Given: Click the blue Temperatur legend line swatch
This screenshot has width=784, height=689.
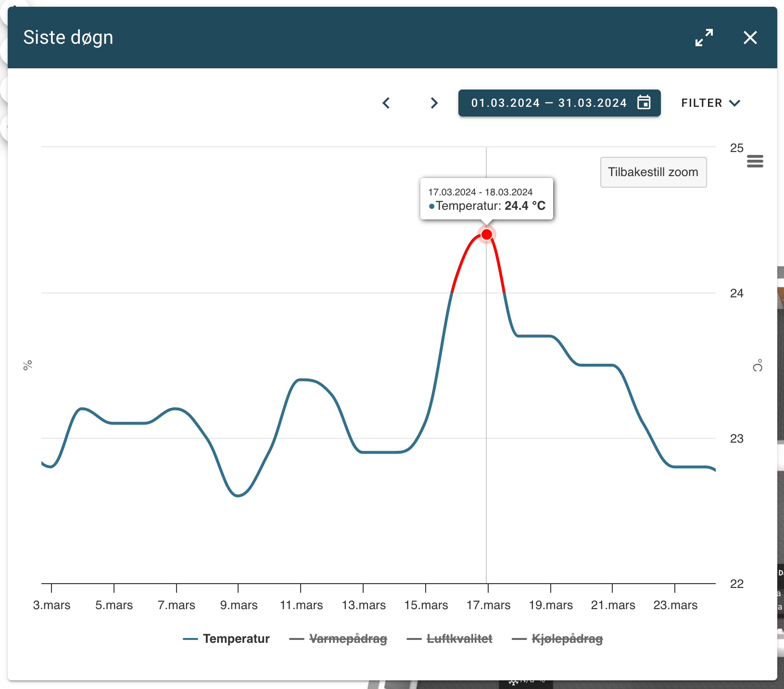Looking at the screenshot, I should pos(190,639).
